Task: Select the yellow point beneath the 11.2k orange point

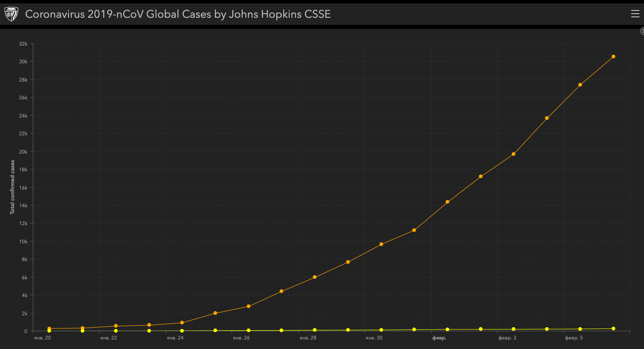Action: (414, 329)
